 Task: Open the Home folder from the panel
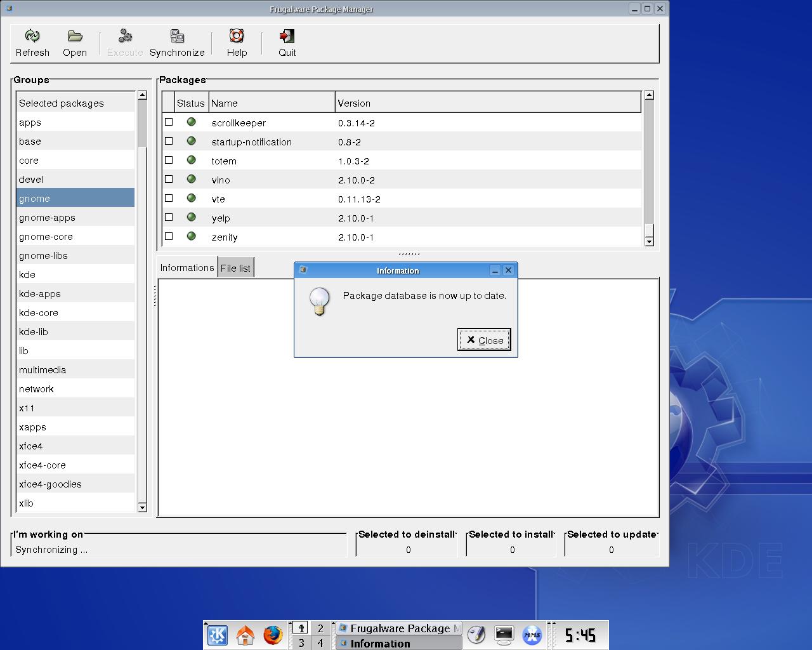[246, 635]
